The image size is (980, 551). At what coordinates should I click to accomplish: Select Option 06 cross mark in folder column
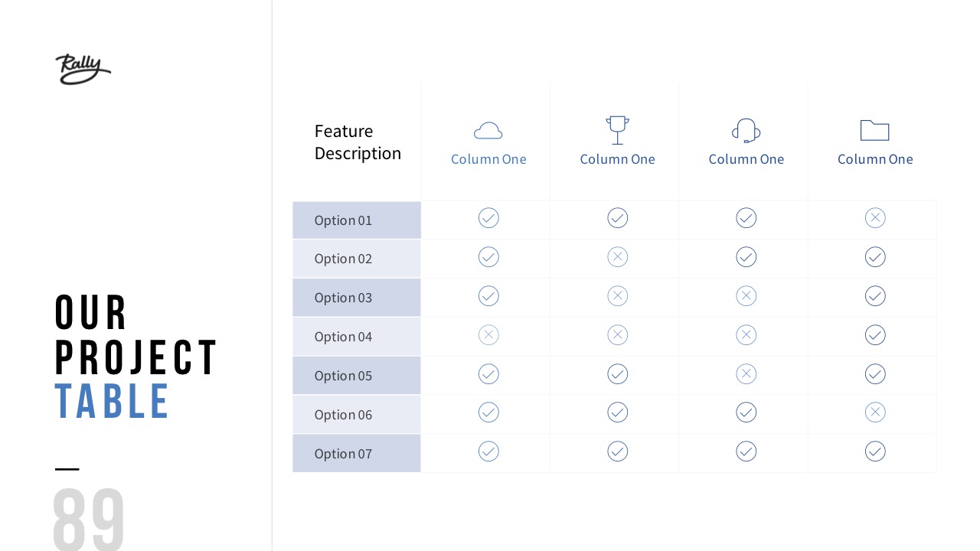point(875,412)
